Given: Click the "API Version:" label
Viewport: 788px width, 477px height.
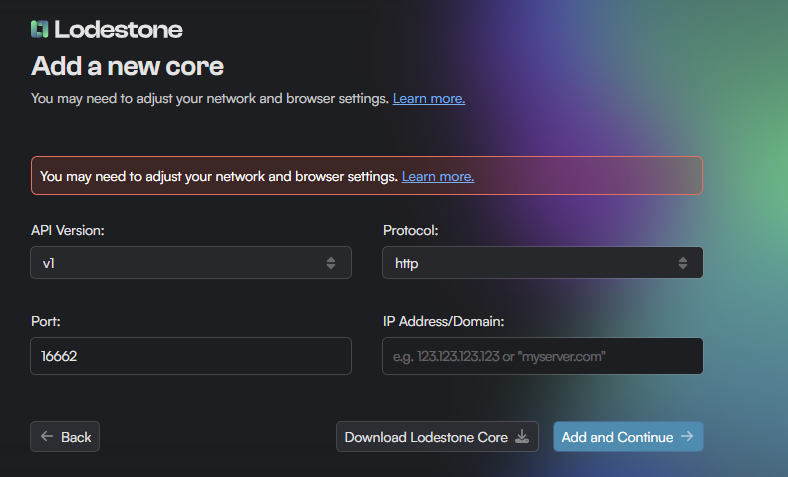Looking at the screenshot, I should pos(68,230).
